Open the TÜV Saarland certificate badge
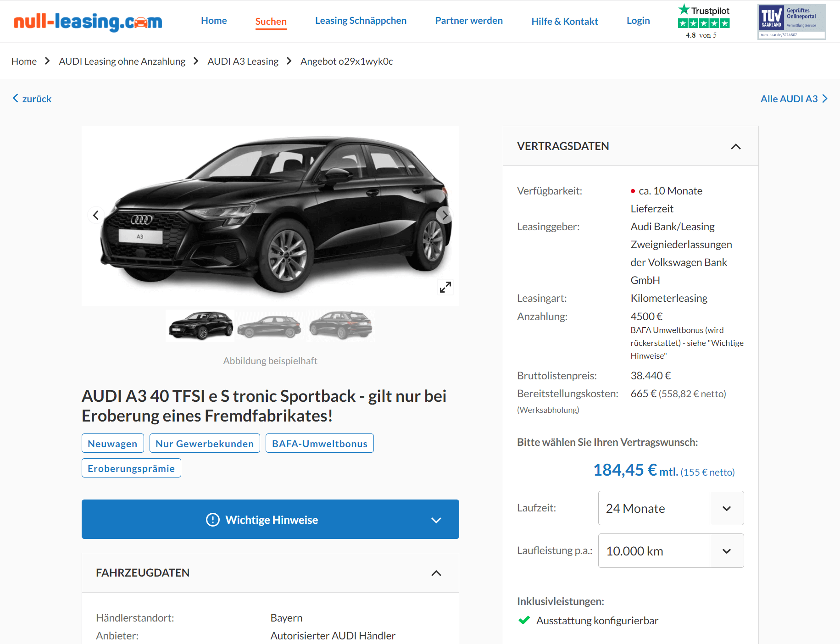Screen dimensions: 840x644 [x=791, y=22]
